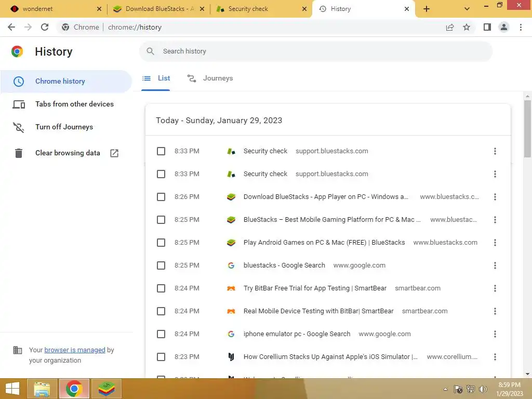Open bluestacks - Google Search history link
The height and width of the screenshot is (399, 532).
pyautogui.click(x=284, y=265)
